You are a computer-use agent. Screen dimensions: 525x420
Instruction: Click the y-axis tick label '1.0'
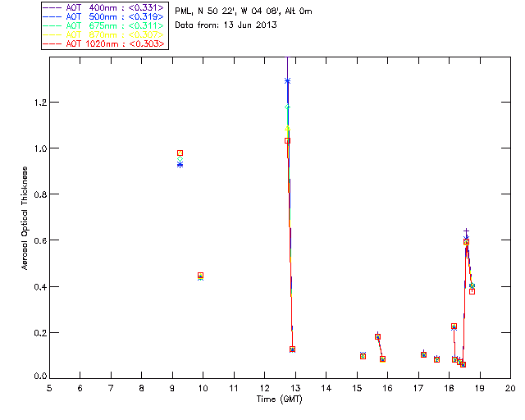coord(40,148)
